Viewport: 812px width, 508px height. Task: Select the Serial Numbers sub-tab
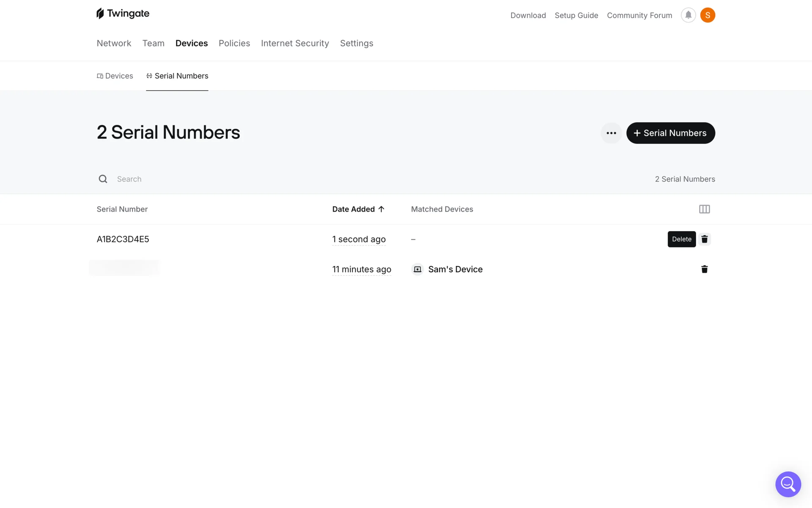point(177,76)
